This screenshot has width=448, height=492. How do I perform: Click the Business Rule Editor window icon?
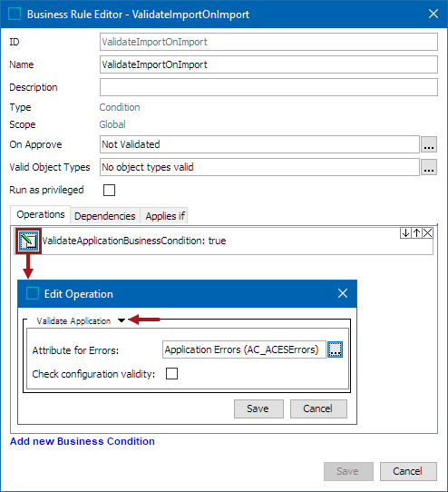(x=15, y=15)
